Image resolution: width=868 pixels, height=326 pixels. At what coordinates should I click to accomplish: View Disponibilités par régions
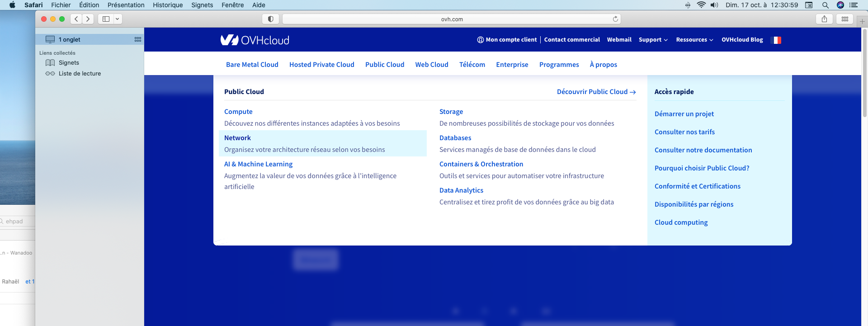click(x=694, y=204)
